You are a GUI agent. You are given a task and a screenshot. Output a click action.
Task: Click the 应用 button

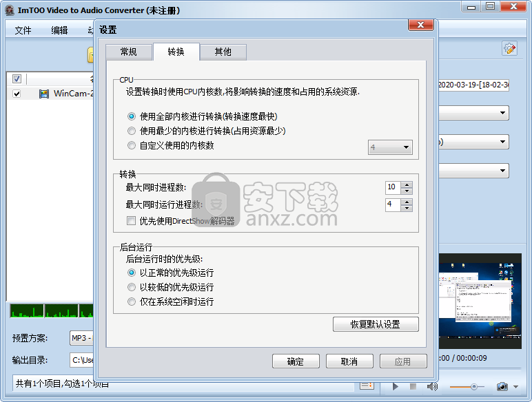coord(403,361)
